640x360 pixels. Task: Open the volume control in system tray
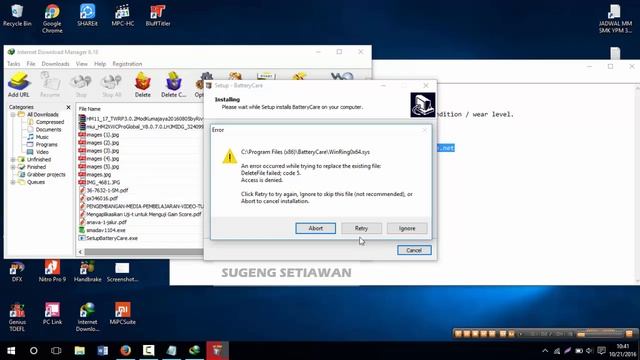589,351
